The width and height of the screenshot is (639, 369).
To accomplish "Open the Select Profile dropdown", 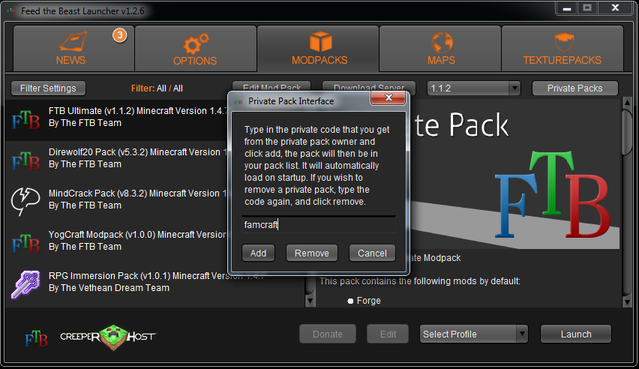I will pos(474,334).
